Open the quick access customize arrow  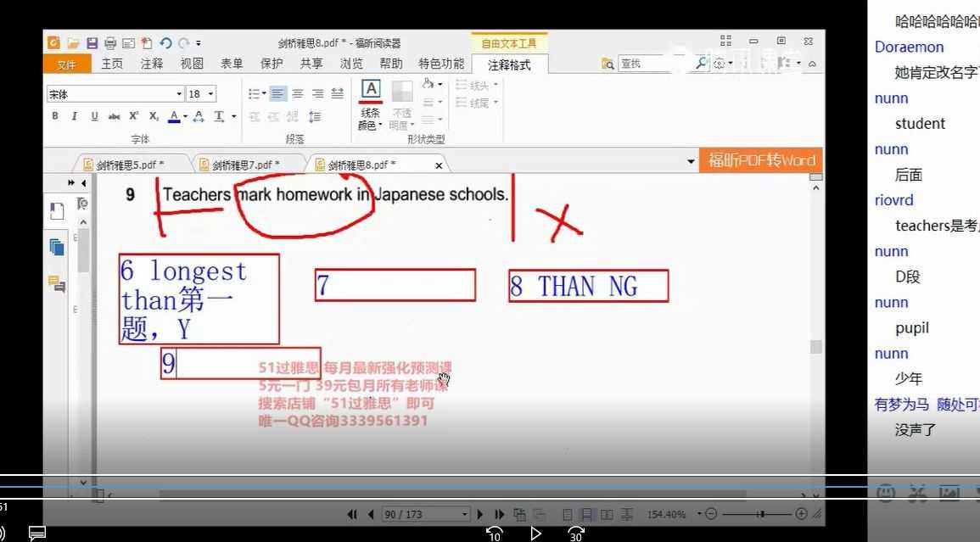[x=199, y=43]
